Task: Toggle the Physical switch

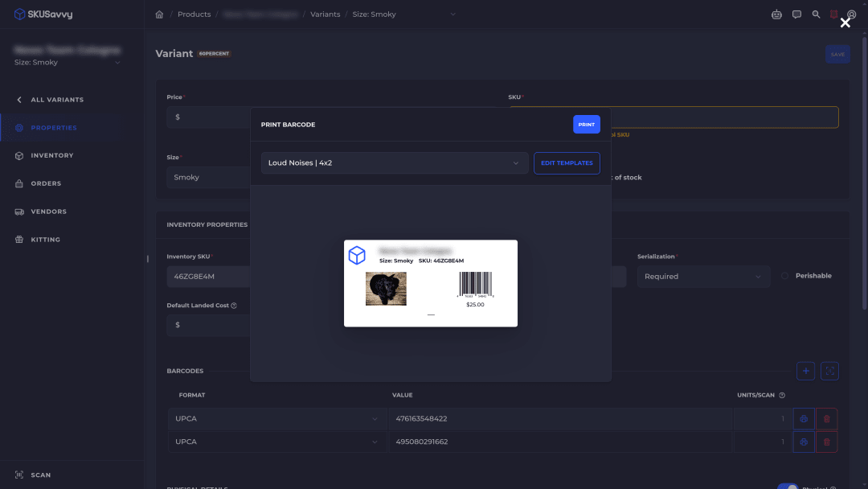Action: pyautogui.click(x=788, y=487)
